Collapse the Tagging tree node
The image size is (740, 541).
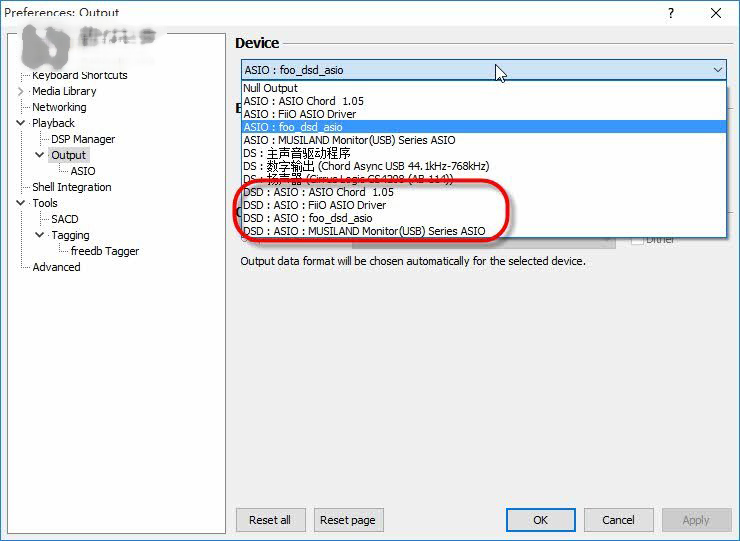point(40,235)
